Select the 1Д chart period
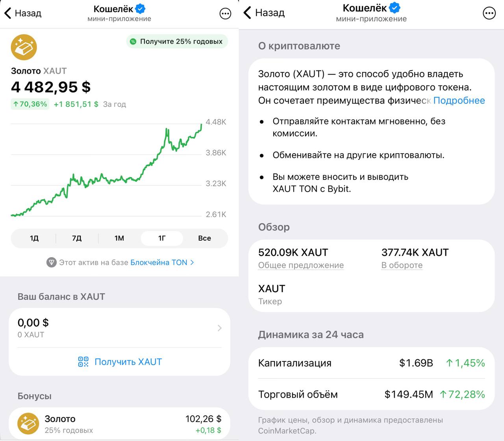The width and height of the screenshot is (504, 441). pos(34,238)
